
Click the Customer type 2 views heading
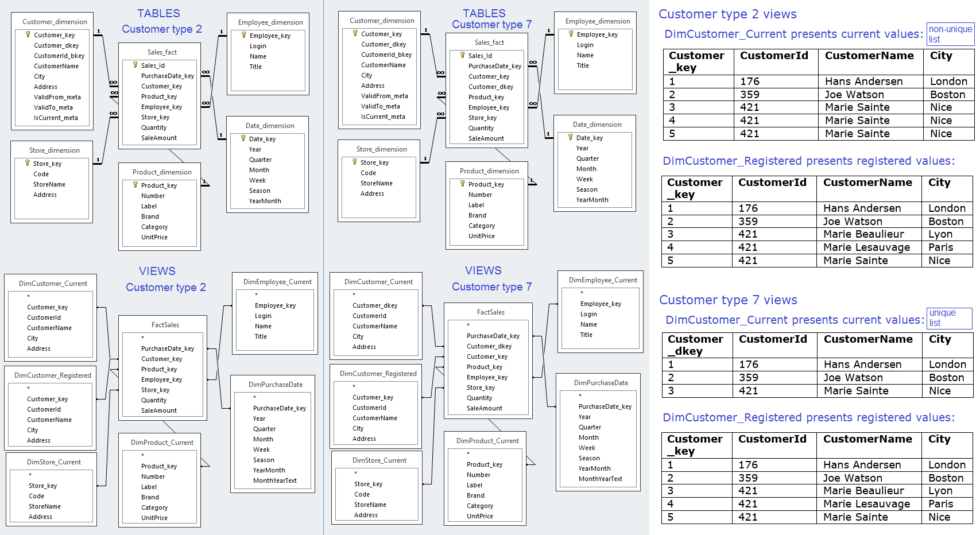coord(727,14)
